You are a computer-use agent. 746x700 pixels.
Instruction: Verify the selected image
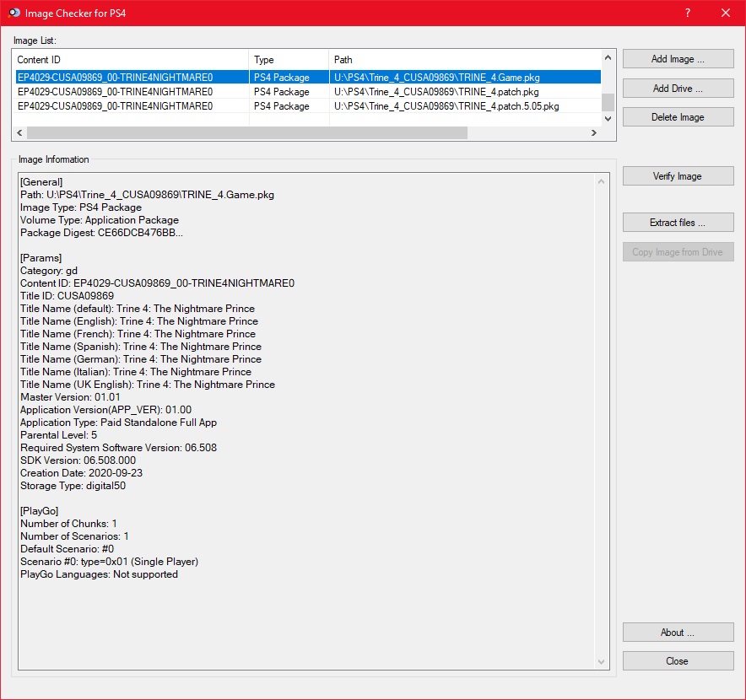tap(678, 176)
